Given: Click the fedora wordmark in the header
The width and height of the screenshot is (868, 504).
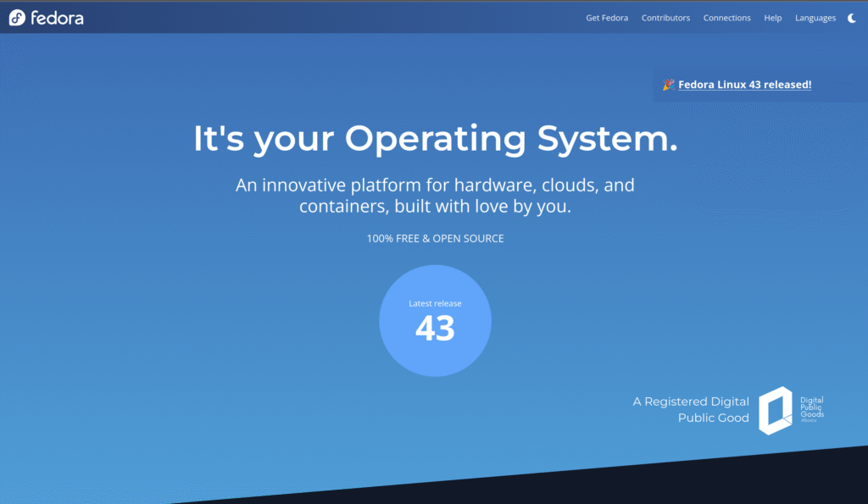Looking at the screenshot, I should tap(58, 18).
